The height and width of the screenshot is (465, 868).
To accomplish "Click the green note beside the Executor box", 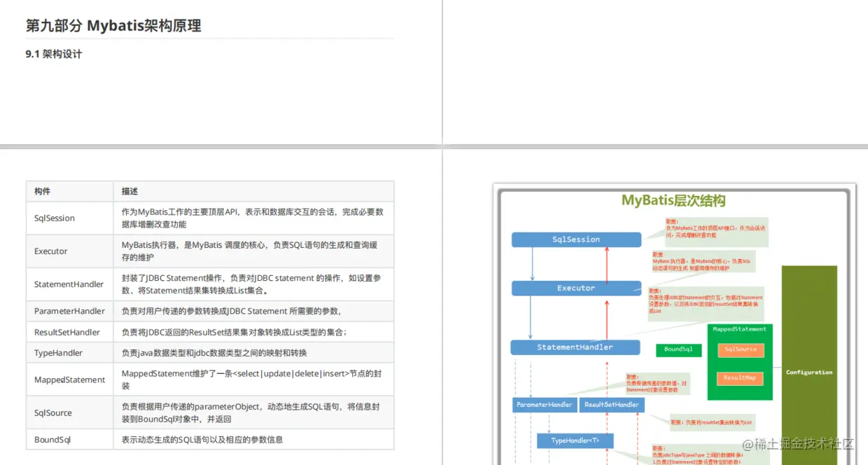I will (703, 262).
